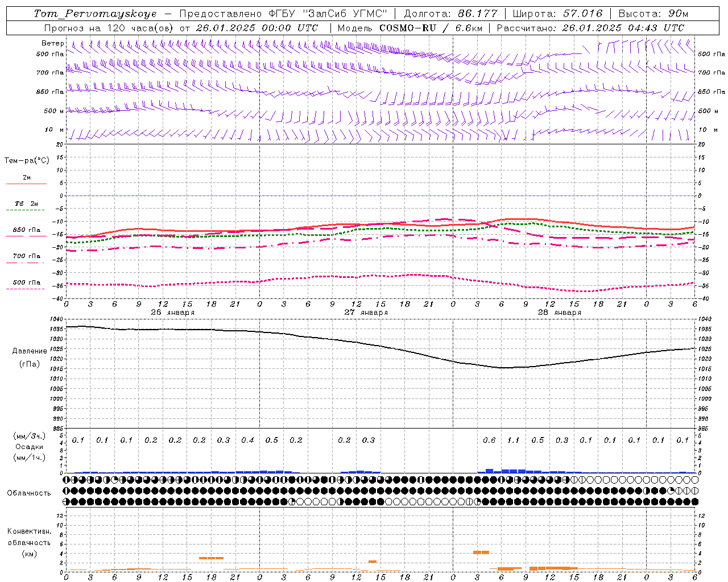Click the '0.6' precipitation value

tap(489, 440)
